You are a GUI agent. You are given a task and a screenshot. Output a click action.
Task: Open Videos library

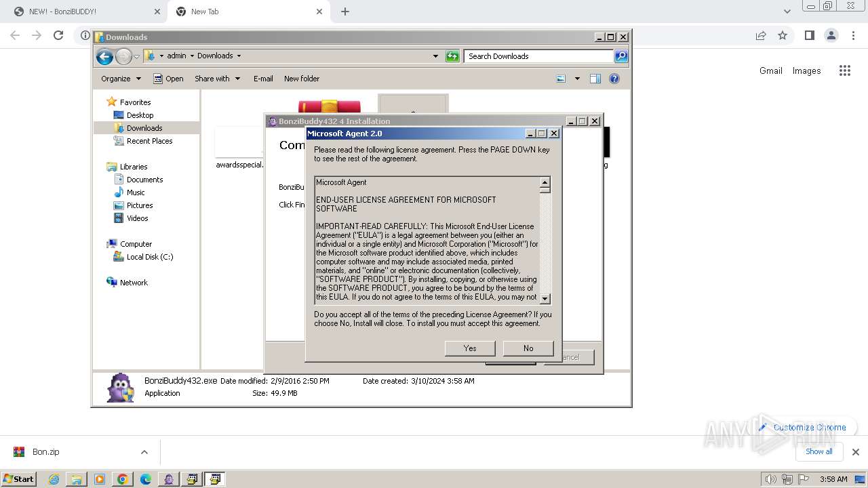(137, 218)
